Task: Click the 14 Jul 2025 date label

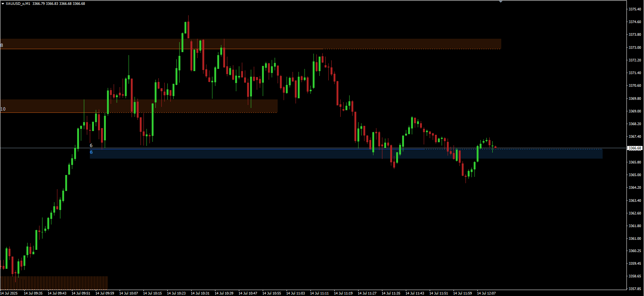Action: (x=9, y=293)
